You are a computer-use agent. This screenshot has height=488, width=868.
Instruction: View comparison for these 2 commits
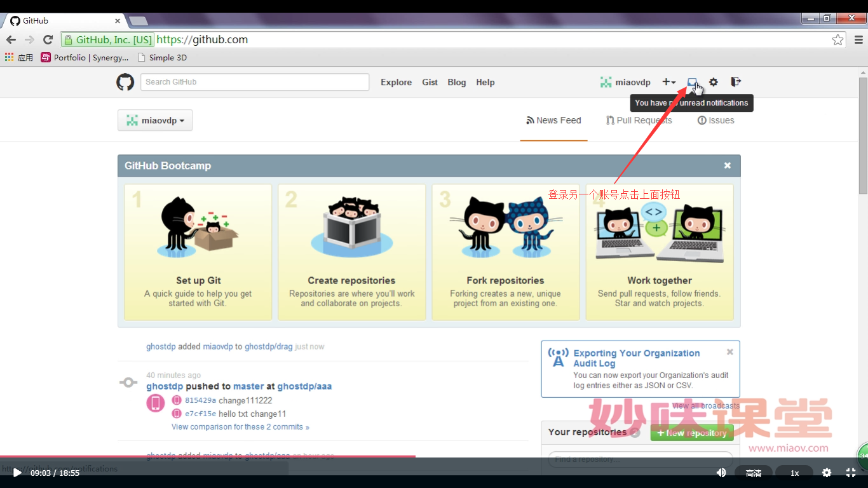click(240, 427)
